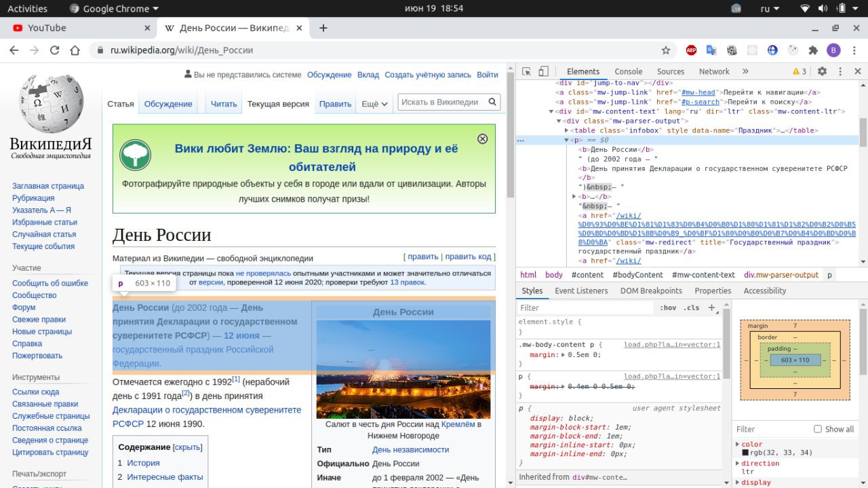Open the Accessibility tab
Viewport: 868px width, 488px height.
pos(765,290)
